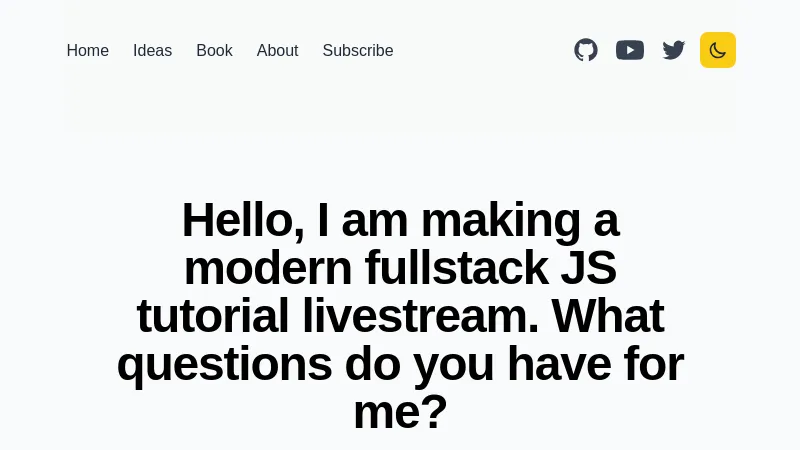
Task: Open the Ideas section
Action: tap(153, 50)
